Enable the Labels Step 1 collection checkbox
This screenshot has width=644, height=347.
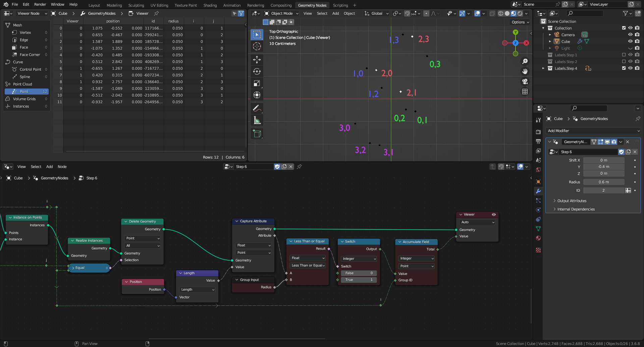click(x=624, y=55)
